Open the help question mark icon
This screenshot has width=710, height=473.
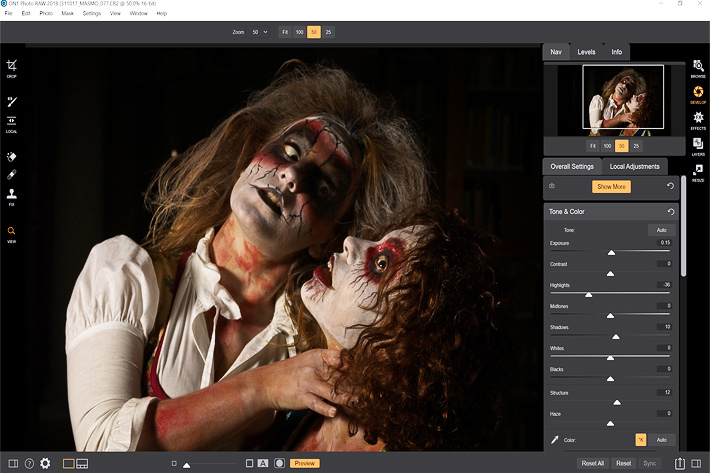point(29,463)
